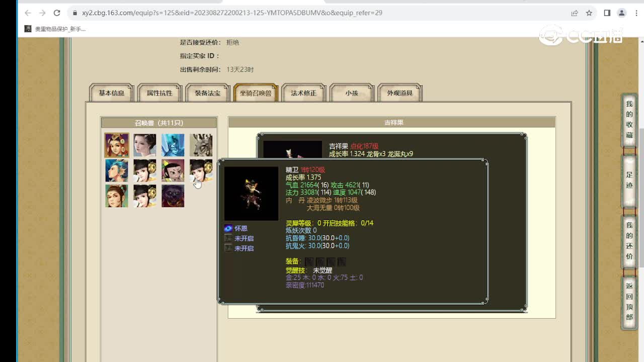This screenshot has width=644, height=362.
Task: Select portrait between blue-haired man and gourd boy
Action: click(x=145, y=170)
